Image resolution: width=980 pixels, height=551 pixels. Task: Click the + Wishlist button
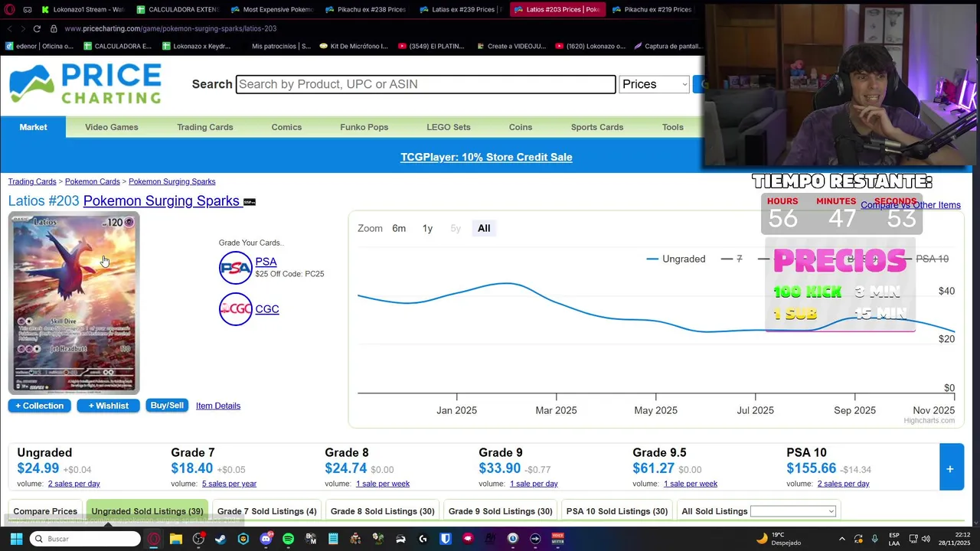(x=108, y=406)
